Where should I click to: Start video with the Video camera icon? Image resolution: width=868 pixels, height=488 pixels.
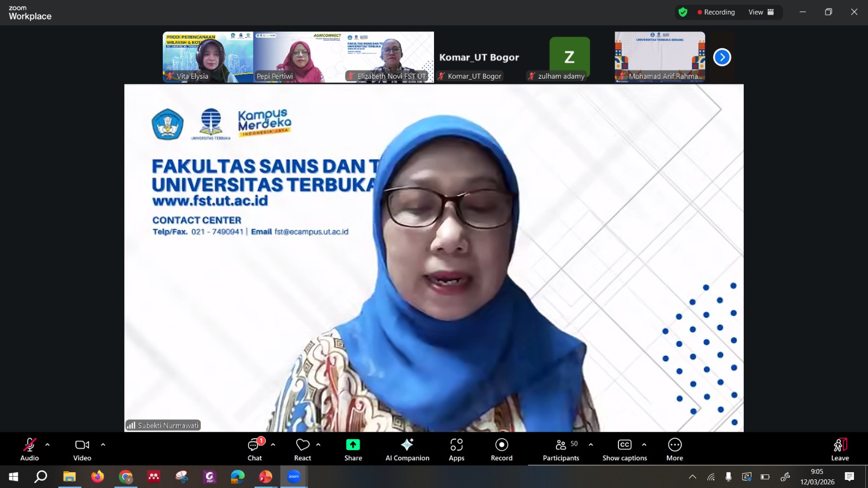(82, 445)
